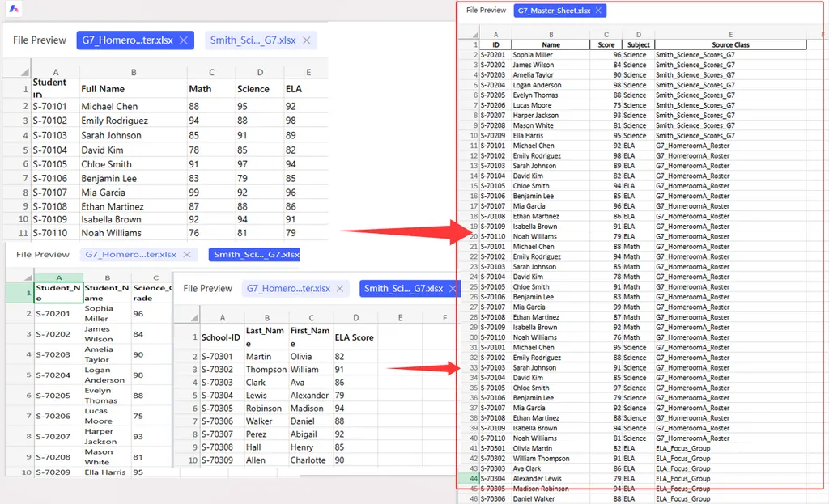Viewport: 829px width, 504px height.
Task: Click the Subject column header cell
Action: point(637,45)
